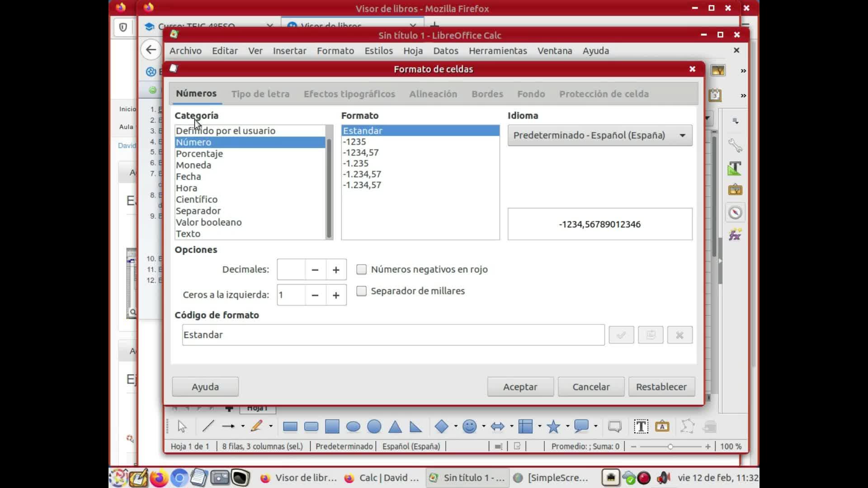The height and width of the screenshot is (488, 868).
Task: Open the Functions fx sidebar panel
Action: tap(735, 235)
